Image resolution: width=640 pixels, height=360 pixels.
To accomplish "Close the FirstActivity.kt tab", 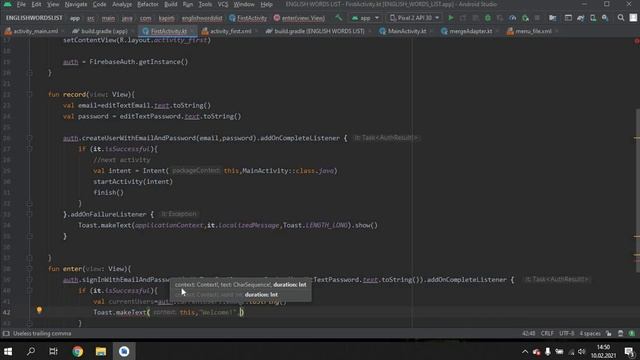I will pos(193,31).
